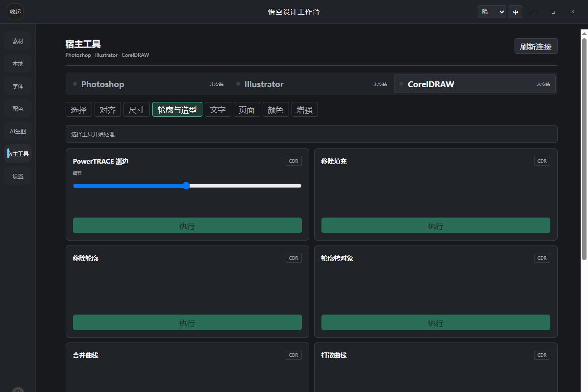Switch to the AI生图 section

(x=18, y=131)
